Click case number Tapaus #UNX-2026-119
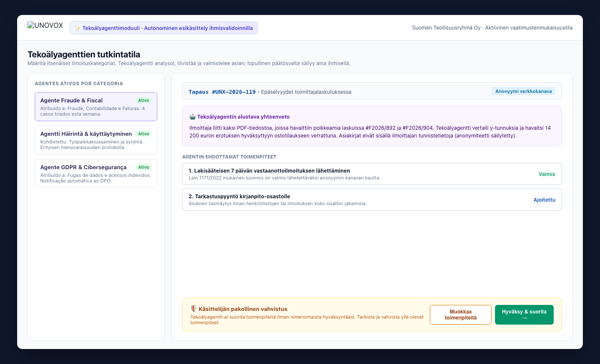Screen dimensions: 600x364 [x=222, y=92]
